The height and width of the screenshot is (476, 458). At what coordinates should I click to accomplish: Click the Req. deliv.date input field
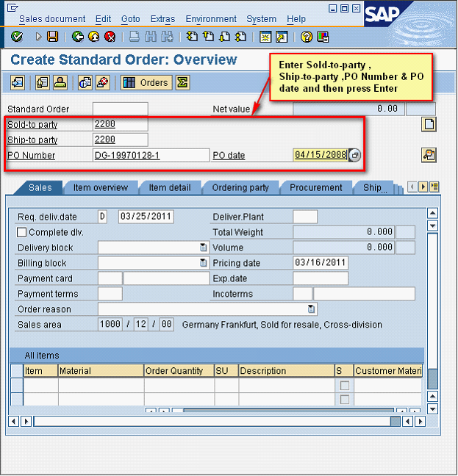point(146,217)
